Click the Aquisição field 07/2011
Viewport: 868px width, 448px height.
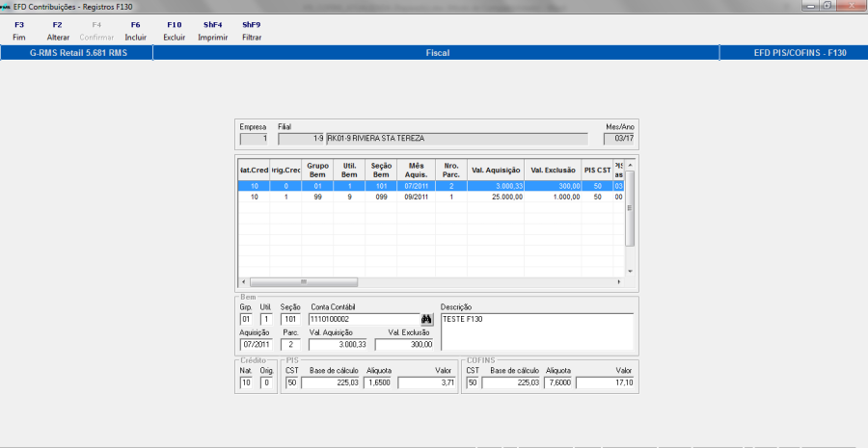[x=256, y=345]
